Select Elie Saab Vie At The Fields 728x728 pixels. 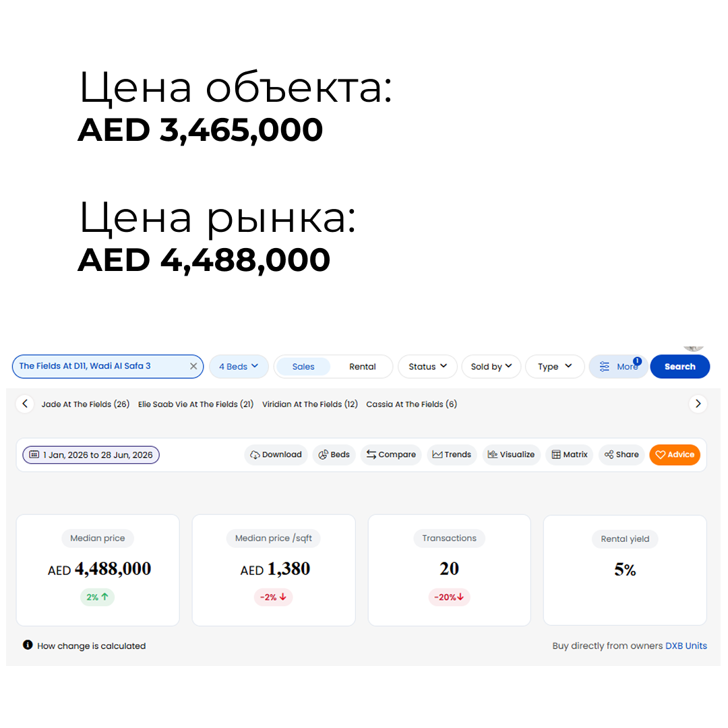195,404
